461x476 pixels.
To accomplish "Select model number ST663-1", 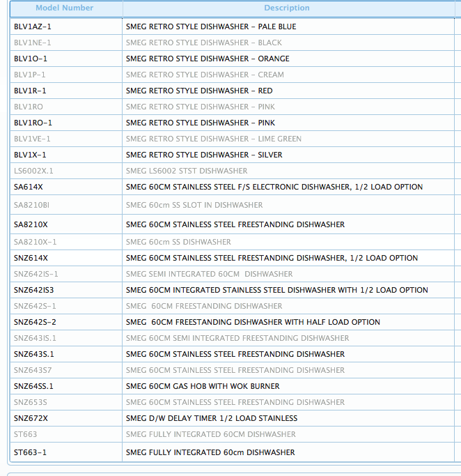I will pyautogui.click(x=31, y=452).
